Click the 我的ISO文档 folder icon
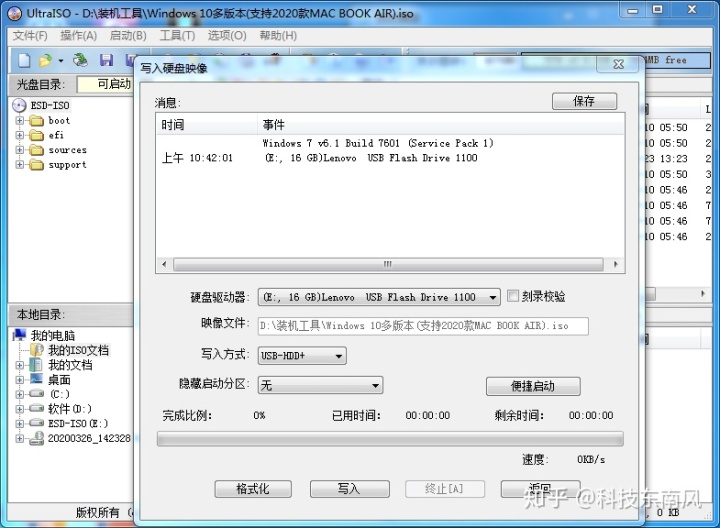Viewport: 720px width, 528px height. 37,350
